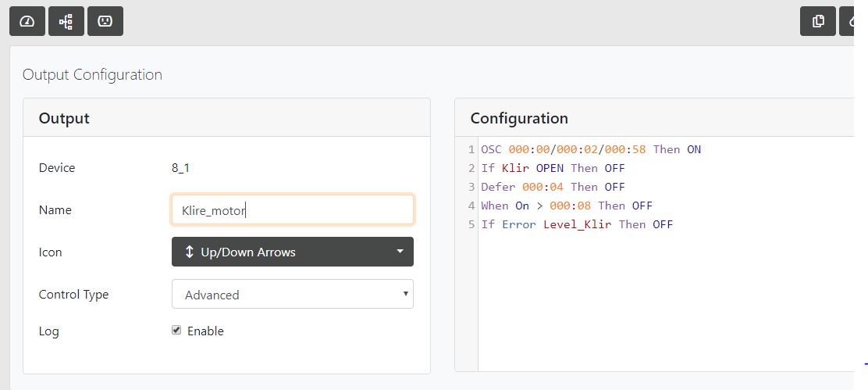Click the Enable label next to checkbox
This screenshot has height=390, width=868.
[205, 331]
